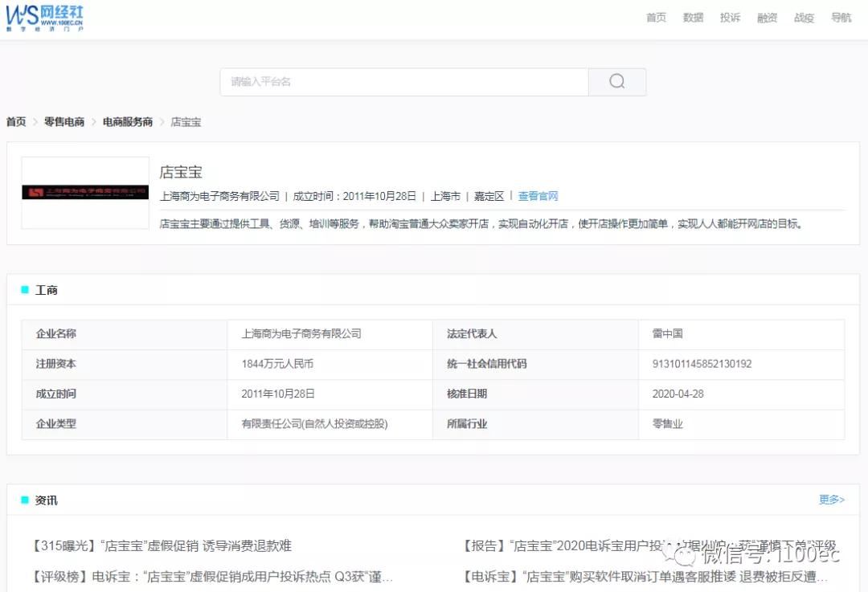Click the 资讯 section heading

tap(47, 500)
